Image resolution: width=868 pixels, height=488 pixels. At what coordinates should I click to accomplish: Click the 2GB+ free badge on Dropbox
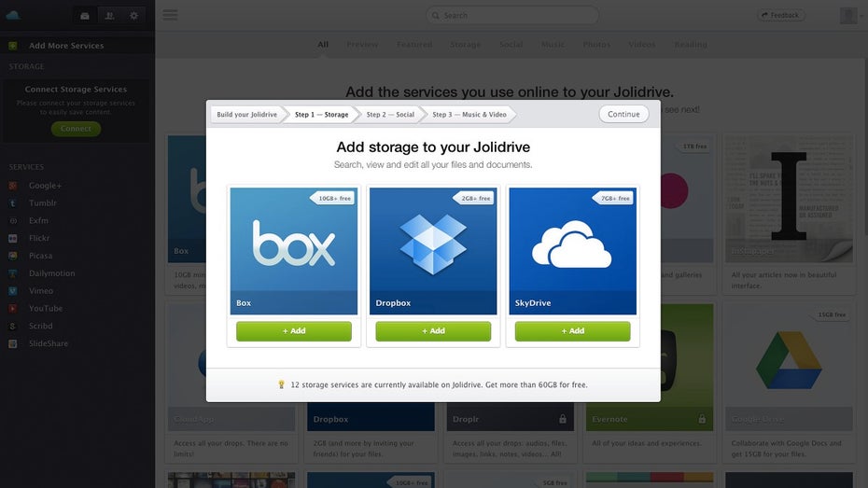tap(474, 198)
